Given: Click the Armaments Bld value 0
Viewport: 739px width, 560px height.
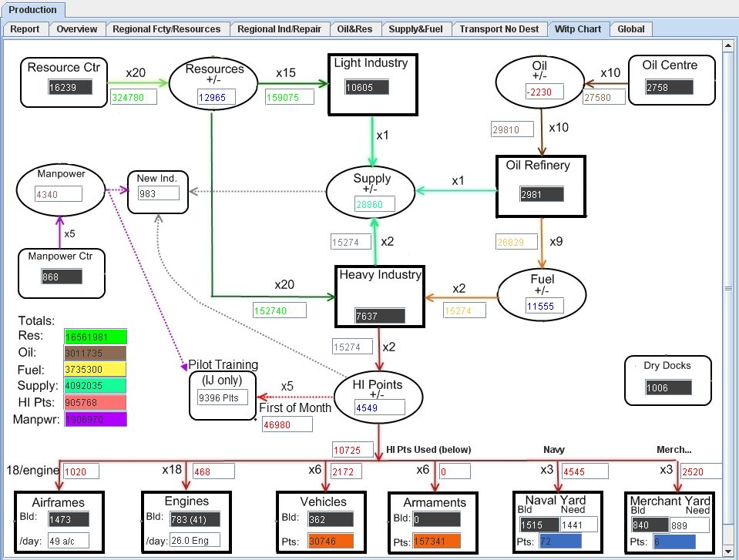Looking at the screenshot, I should [437, 519].
